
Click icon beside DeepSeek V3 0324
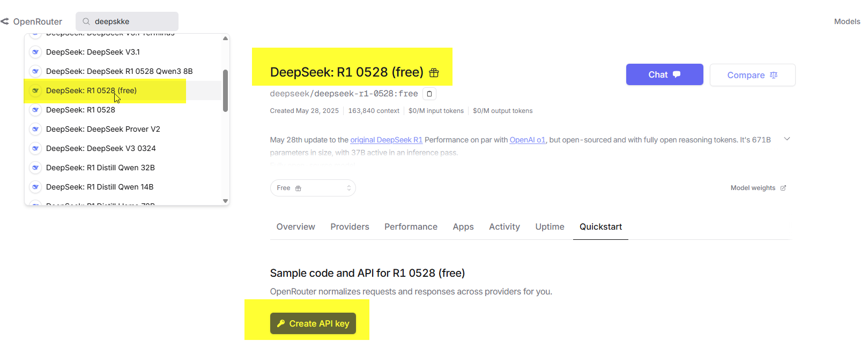(35, 148)
